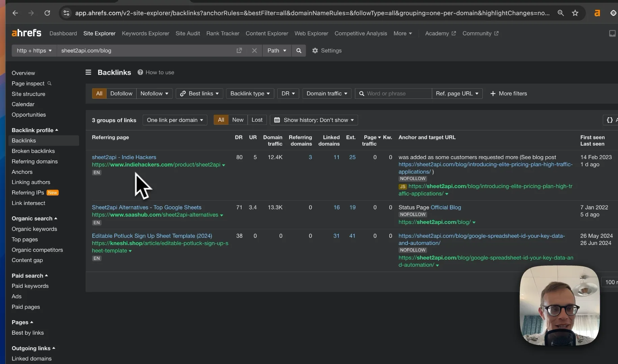Reload the page with the refresh icon

[x=47, y=13]
